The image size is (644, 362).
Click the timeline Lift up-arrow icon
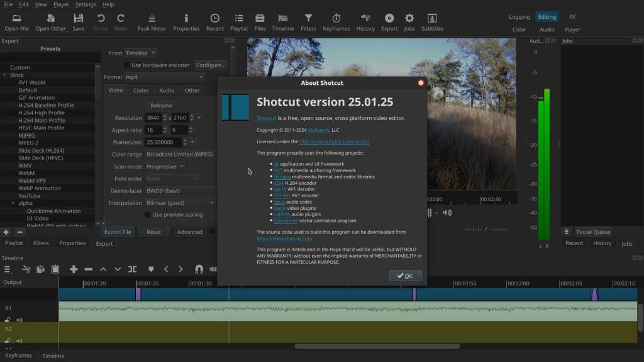[x=103, y=269]
